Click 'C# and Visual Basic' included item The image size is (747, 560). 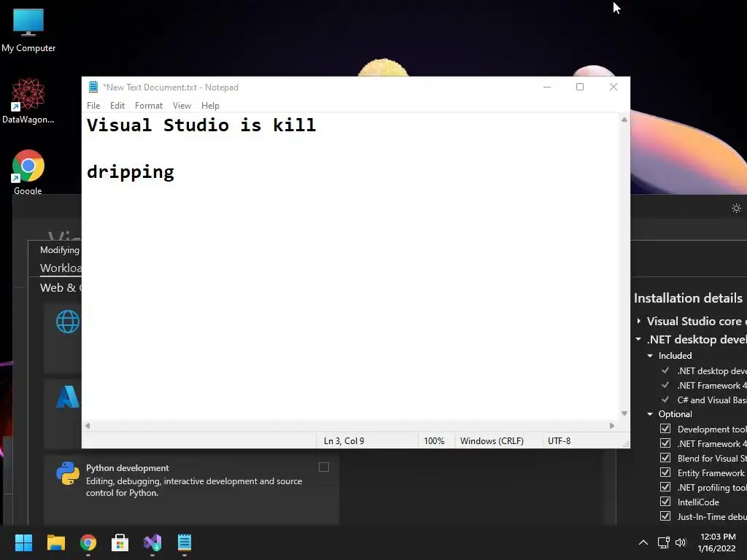tap(712, 400)
